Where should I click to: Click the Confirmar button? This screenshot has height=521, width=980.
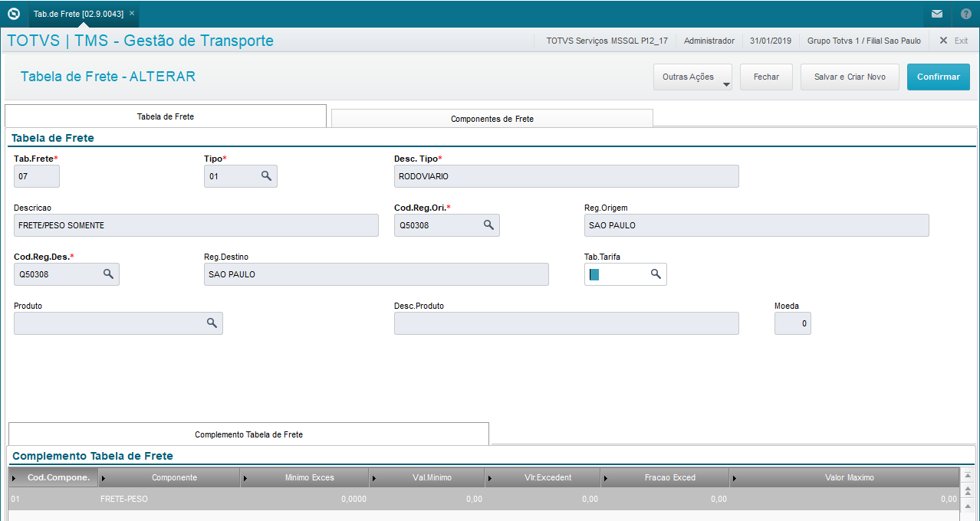click(939, 77)
